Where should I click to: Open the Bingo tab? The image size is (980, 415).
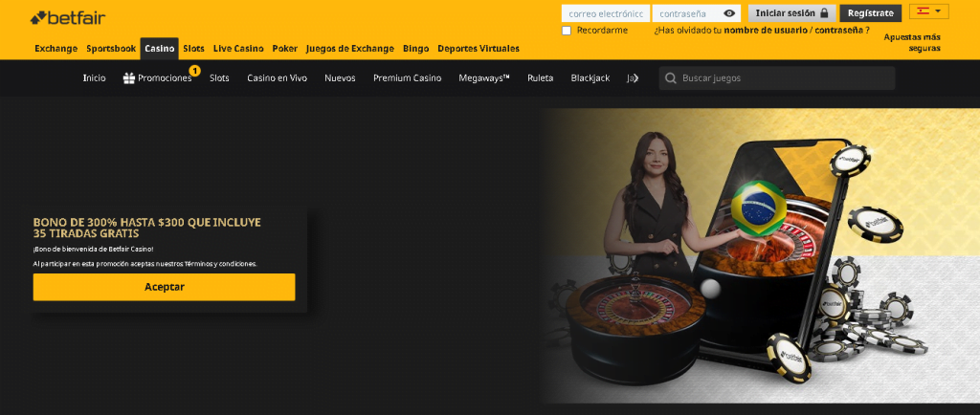pyautogui.click(x=415, y=49)
